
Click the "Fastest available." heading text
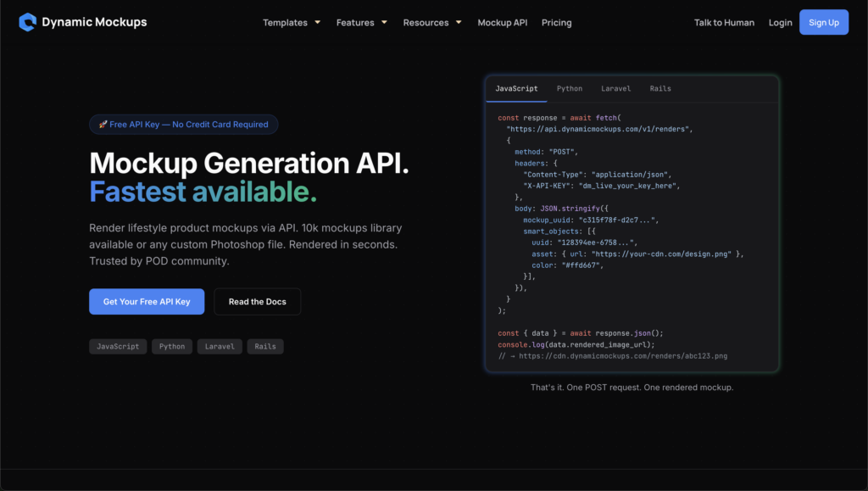pos(203,192)
